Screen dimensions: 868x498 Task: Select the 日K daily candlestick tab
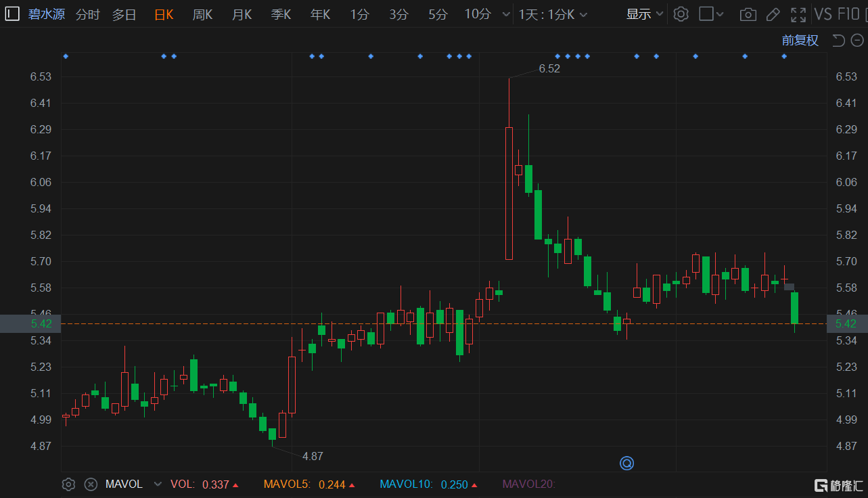tap(164, 14)
